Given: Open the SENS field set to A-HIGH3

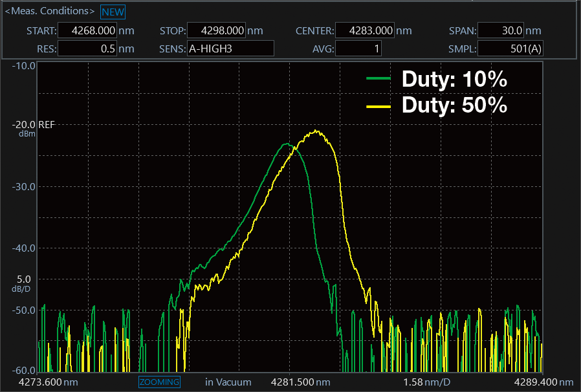Looking at the screenshot, I should [230, 49].
